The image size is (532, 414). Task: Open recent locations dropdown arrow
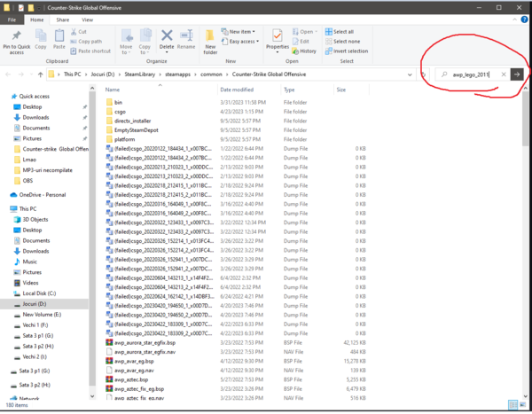pos(31,74)
